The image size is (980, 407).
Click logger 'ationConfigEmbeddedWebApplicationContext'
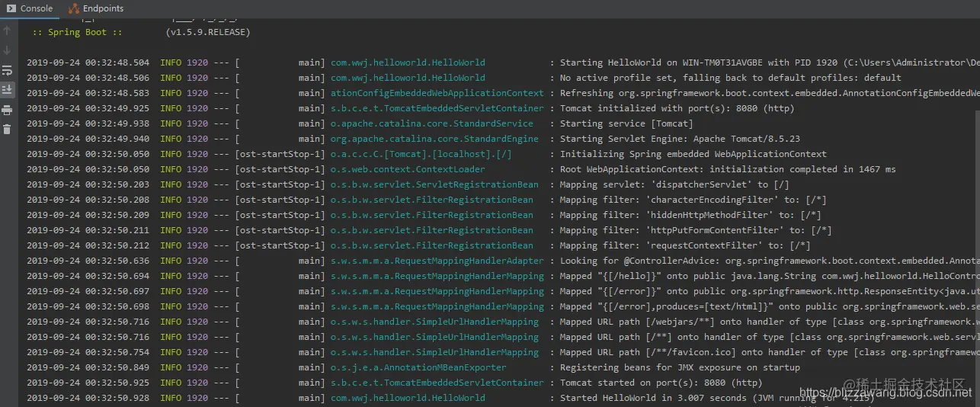pos(437,93)
